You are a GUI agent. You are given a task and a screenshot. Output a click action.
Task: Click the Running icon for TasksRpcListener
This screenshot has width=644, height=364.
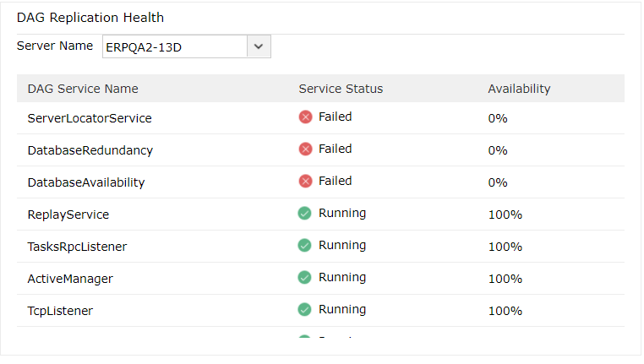pyautogui.click(x=305, y=246)
